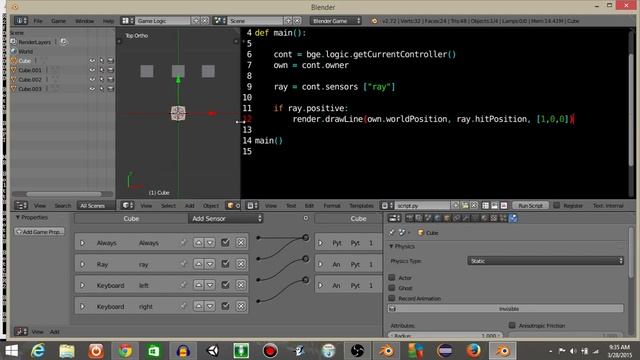This screenshot has width=640, height=360.
Task: Expand the Keyboard left sensor details
Action: coord(82,285)
